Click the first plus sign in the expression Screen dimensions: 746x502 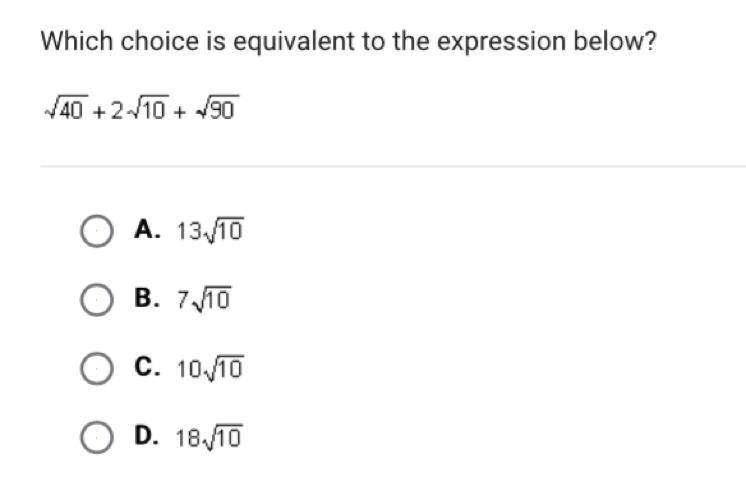point(99,108)
